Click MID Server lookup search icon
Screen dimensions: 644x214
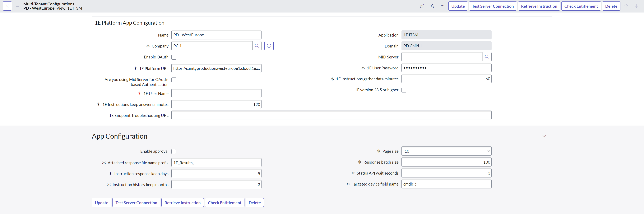[x=487, y=57]
